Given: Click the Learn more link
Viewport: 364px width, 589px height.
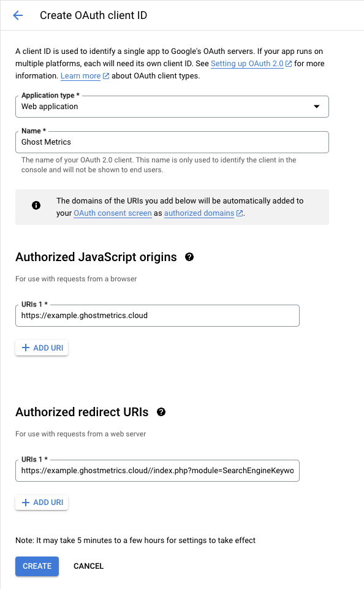Looking at the screenshot, I should pyautogui.click(x=80, y=75).
